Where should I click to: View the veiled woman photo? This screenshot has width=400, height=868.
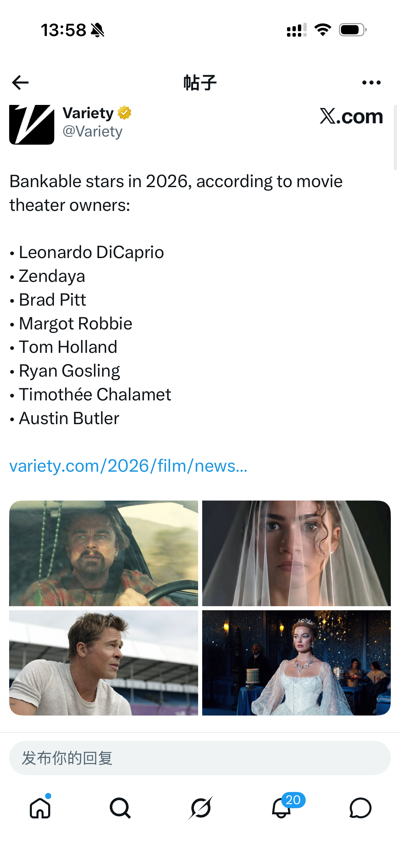[297, 553]
